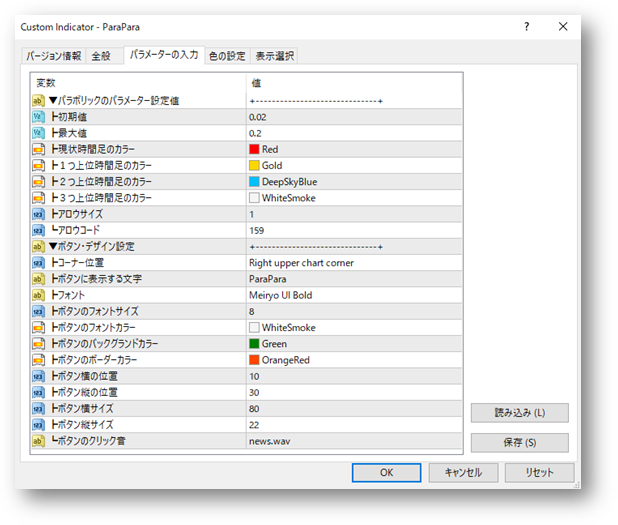618x525 pixels.
Task: Click the string icon beside ボタンに表示する文字
Action: (x=38, y=279)
